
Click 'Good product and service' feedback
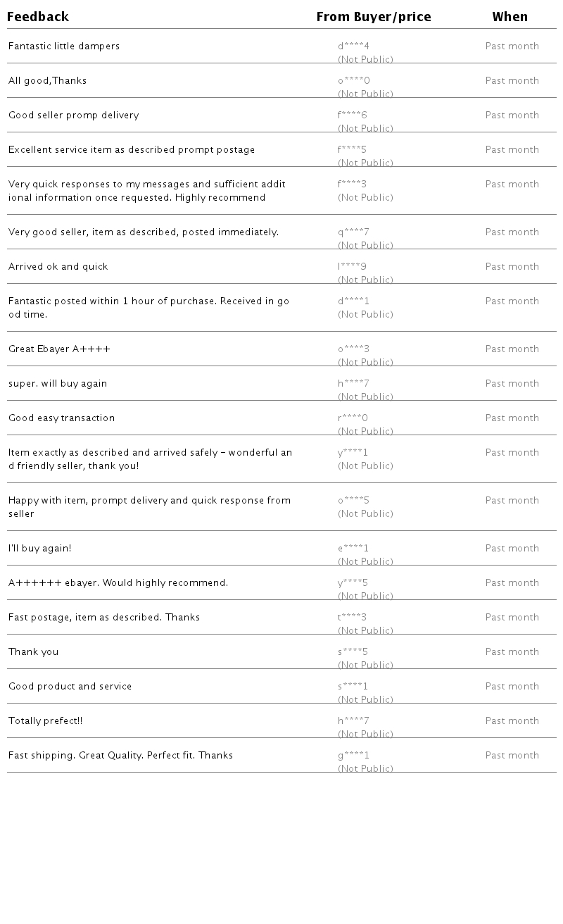tap(70, 687)
